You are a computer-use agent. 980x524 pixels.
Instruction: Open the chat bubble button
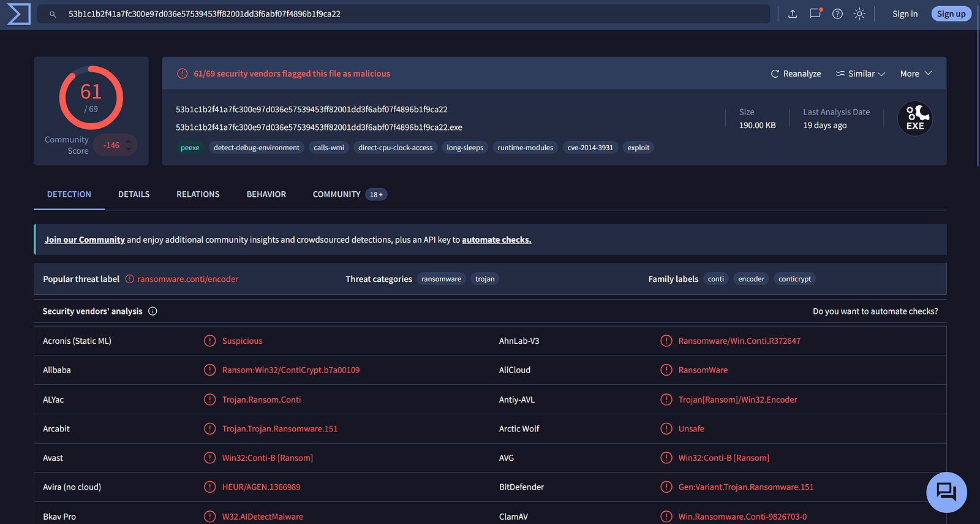946,492
